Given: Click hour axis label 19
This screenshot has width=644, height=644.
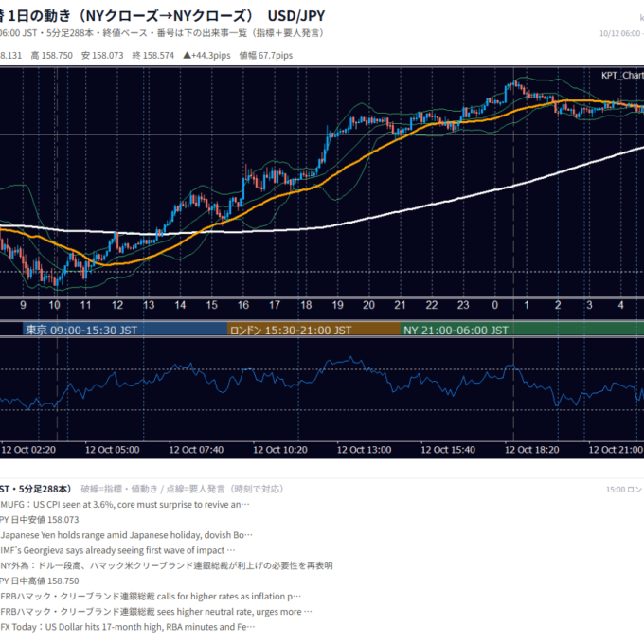Looking at the screenshot, I should pos(337,305).
